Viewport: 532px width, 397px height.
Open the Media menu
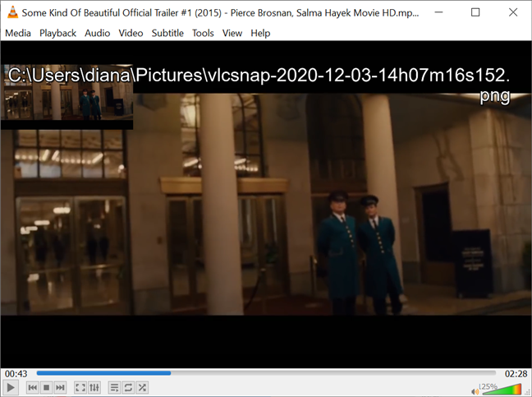coord(18,33)
